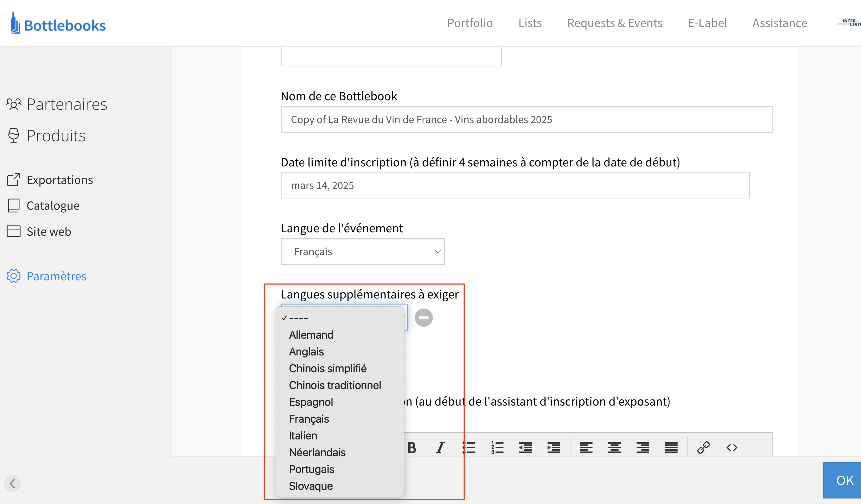Go to Requests & Events
Viewport: 861px width, 504px height.
coord(614,23)
